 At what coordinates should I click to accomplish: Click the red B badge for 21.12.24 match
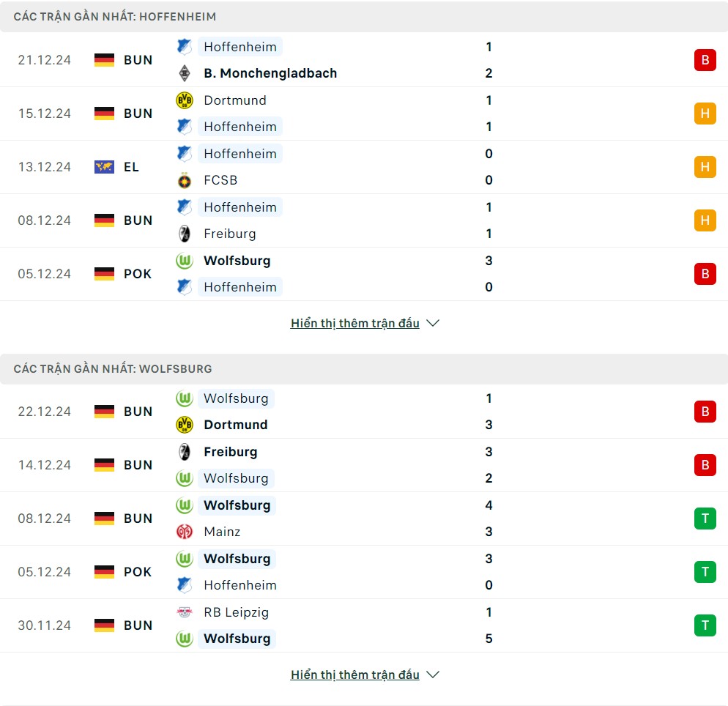705,60
